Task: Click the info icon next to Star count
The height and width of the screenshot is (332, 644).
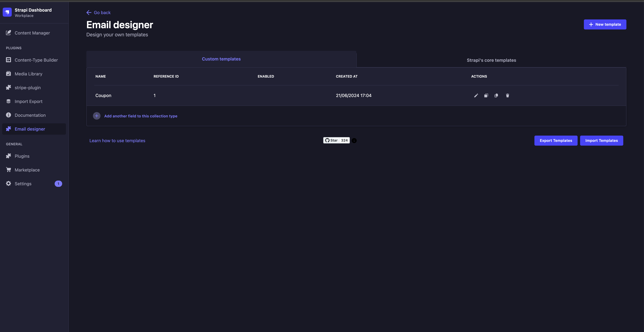Action: coord(354,141)
